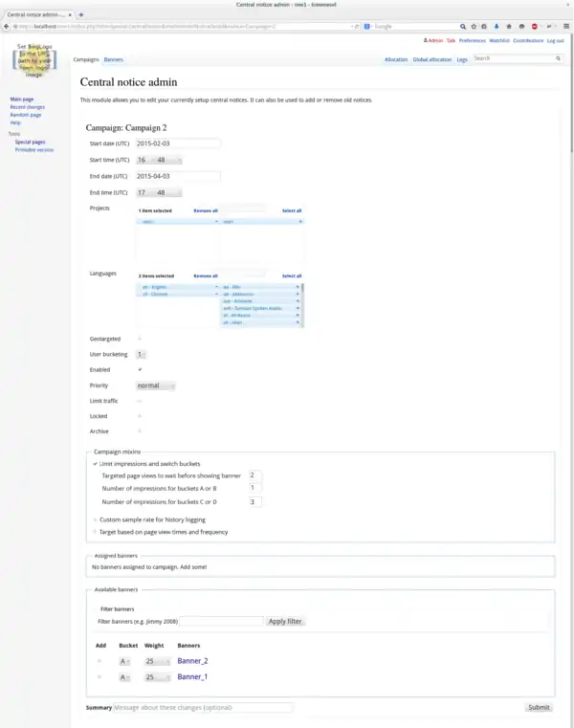The width and height of the screenshot is (574, 728).
Task: Switch to the Banners tab
Action: [x=113, y=59]
